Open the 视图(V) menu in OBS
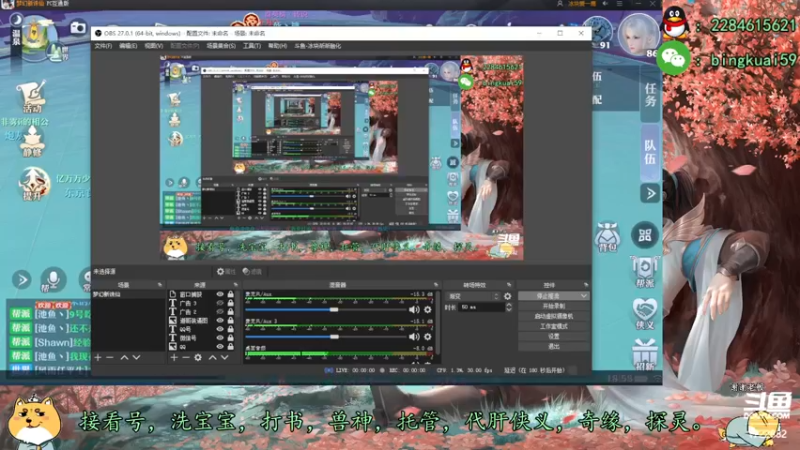The image size is (800, 450). (154, 46)
